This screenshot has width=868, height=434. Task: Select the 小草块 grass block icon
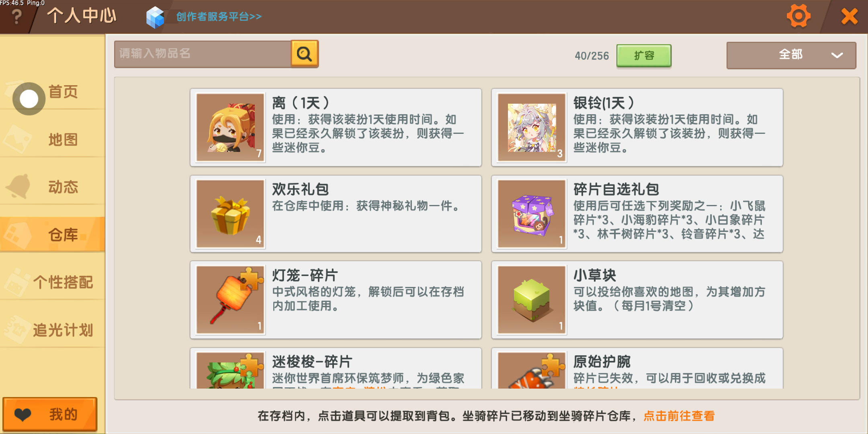pos(532,300)
